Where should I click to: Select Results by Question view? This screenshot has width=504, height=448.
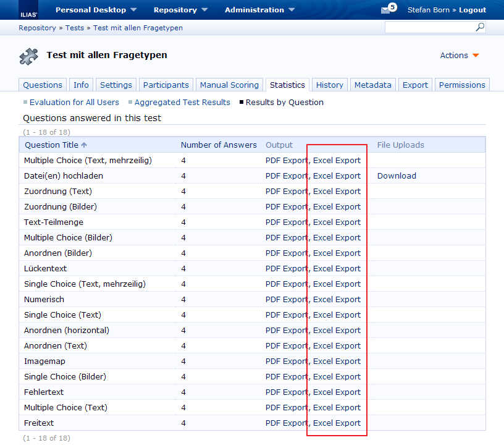(284, 103)
